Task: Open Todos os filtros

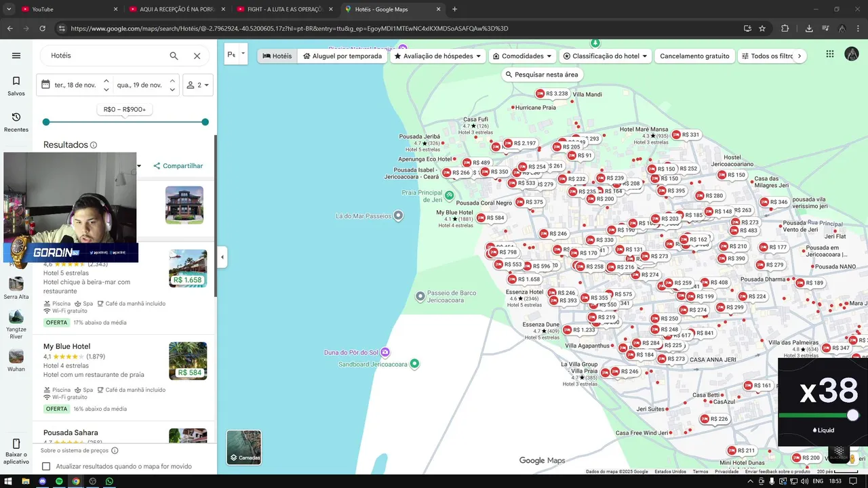Action: pyautogui.click(x=766, y=56)
